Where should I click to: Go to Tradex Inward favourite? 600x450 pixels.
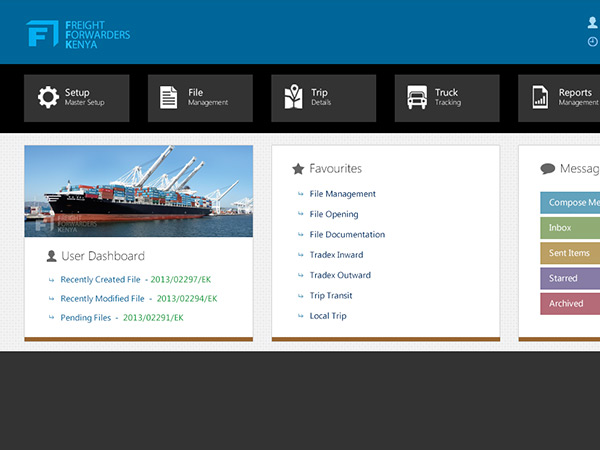point(338,255)
